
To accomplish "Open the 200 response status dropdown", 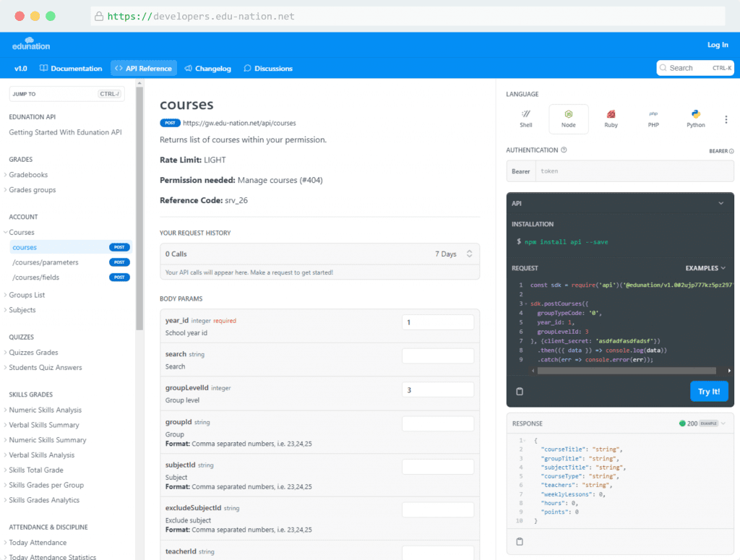I will (702, 423).
